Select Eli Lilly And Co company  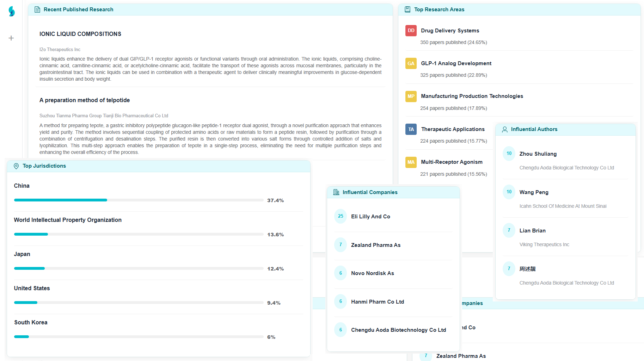point(370,217)
